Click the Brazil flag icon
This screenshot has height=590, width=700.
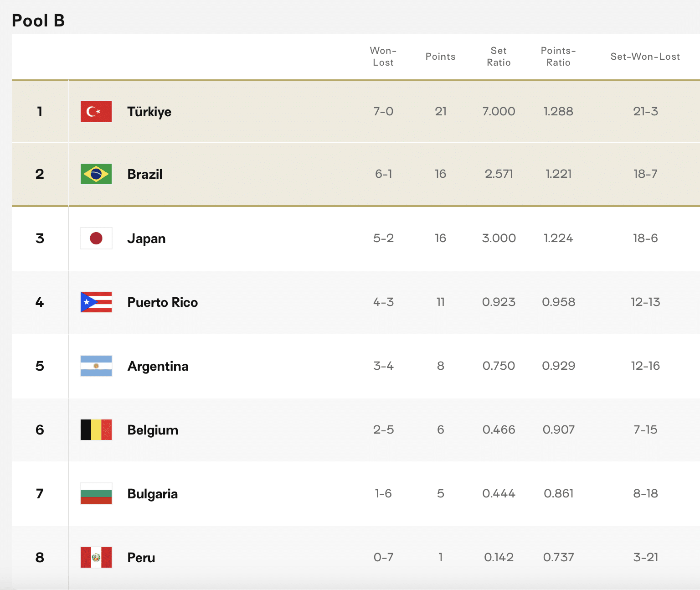tap(96, 174)
